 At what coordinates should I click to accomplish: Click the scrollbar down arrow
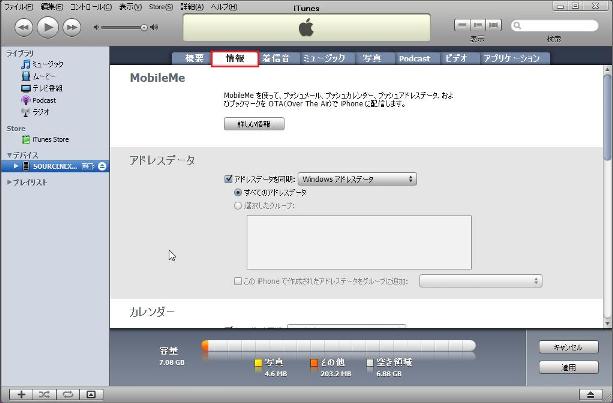pyautogui.click(x=607, y=323)
